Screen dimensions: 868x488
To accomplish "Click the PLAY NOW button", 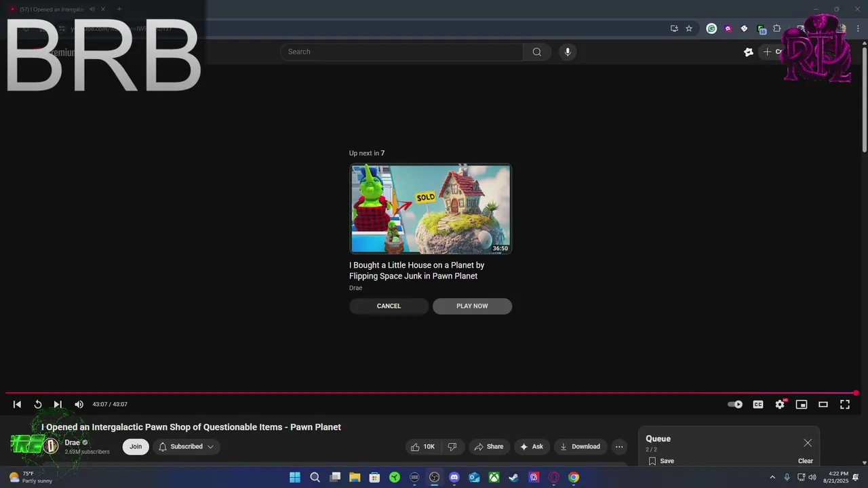I will pyautogui.click(x=472, y=306).
